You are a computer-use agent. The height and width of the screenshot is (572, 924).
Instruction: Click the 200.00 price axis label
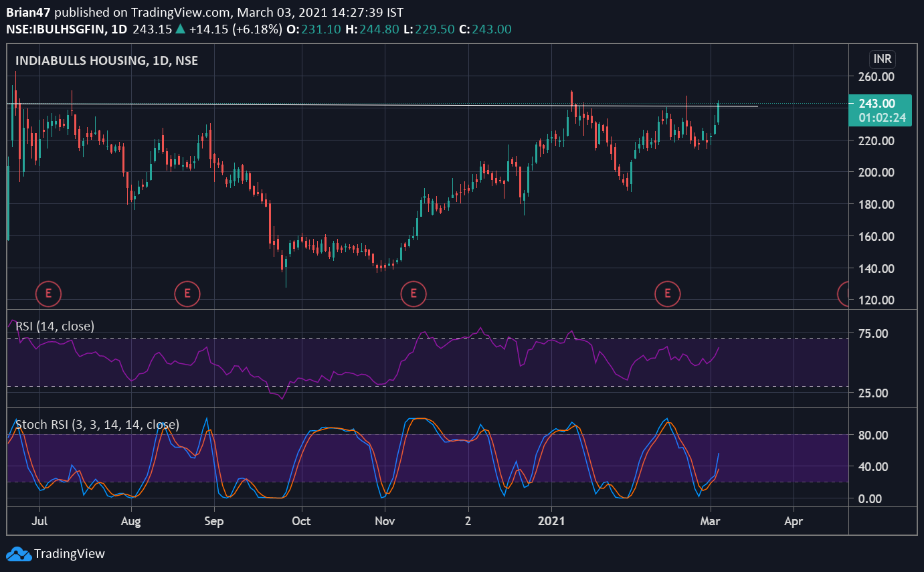coord(877,172)
